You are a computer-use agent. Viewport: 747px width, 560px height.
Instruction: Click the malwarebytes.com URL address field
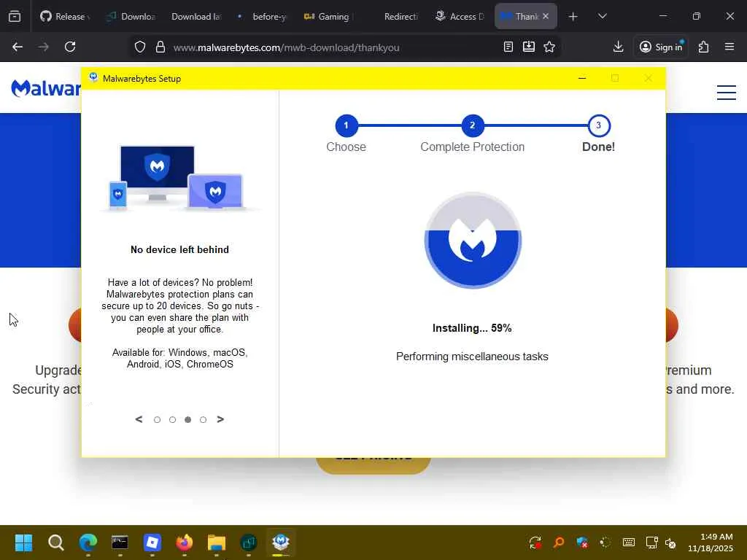tap(286, 47)
